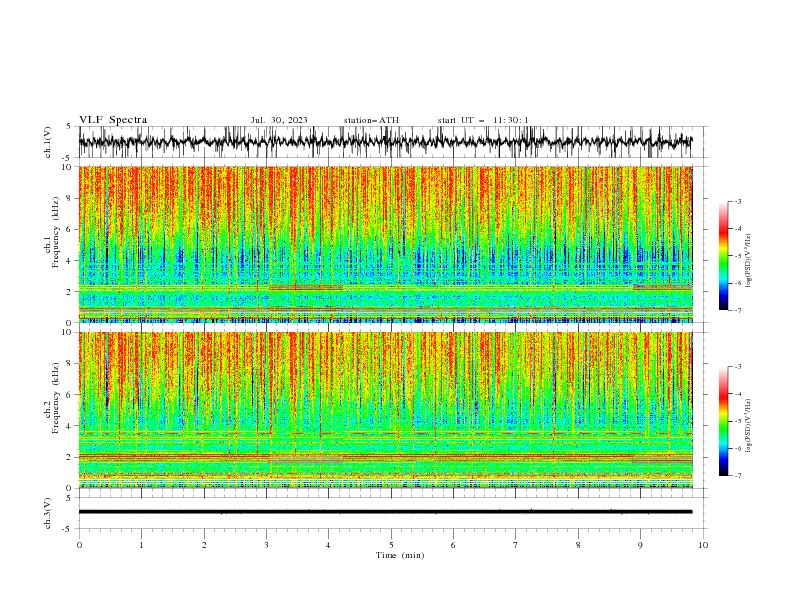This screenshot has width=792, height=612.
Task: Click the time axis tick label "9"
Action: click(x=640, y=545)
